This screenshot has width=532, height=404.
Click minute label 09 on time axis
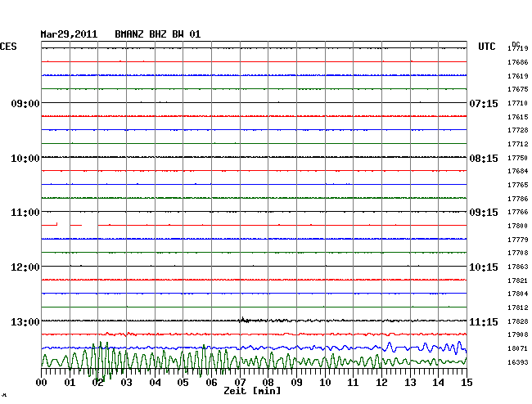pos(296,383)
